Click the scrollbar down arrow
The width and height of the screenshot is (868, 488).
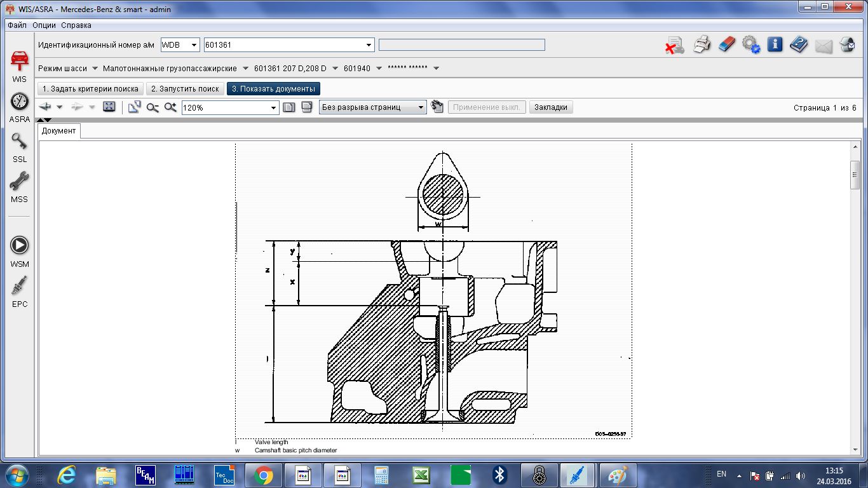855,449
